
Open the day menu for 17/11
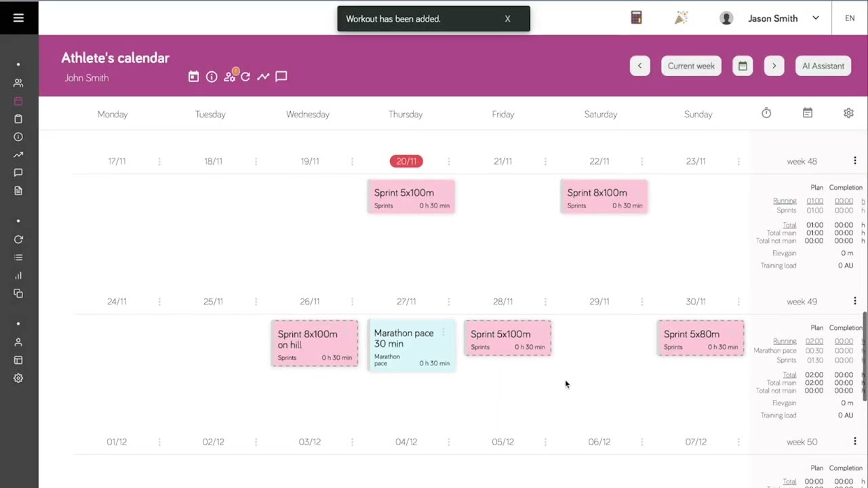159,161
